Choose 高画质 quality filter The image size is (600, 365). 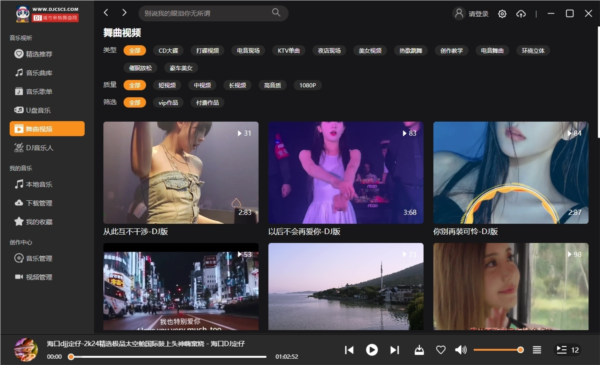[x=272, y=85]
